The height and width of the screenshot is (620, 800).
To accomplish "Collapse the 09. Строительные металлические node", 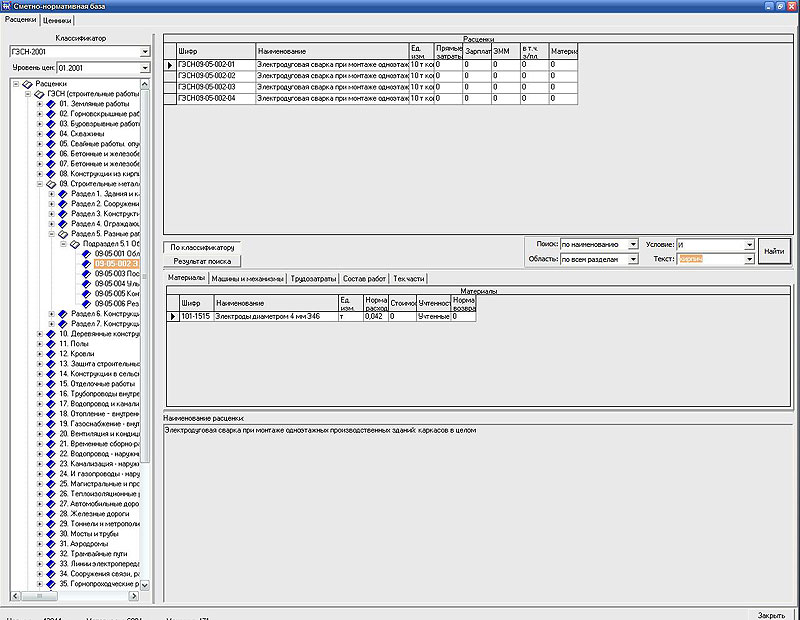I will pos(39,183).
